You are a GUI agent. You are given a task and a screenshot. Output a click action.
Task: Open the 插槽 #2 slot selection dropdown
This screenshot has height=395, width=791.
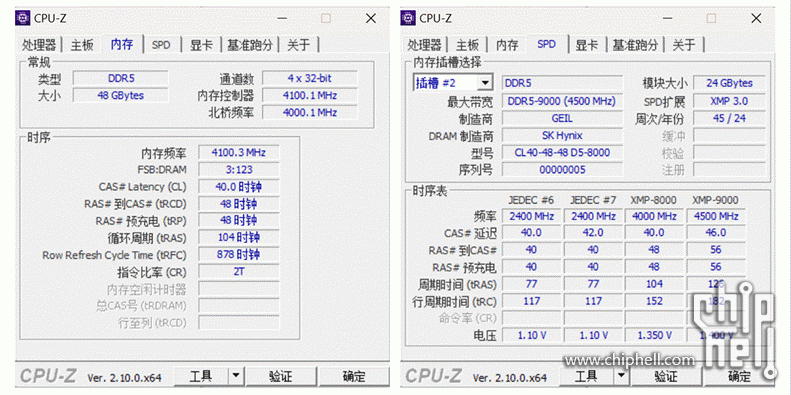453,83
